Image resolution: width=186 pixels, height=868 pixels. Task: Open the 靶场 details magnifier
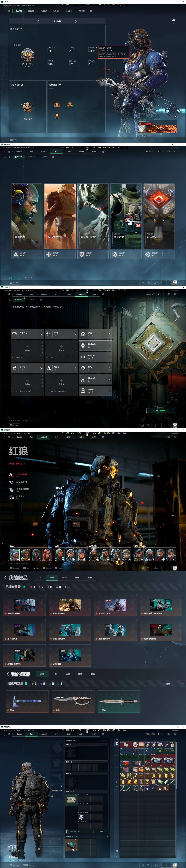click(109, 368)
